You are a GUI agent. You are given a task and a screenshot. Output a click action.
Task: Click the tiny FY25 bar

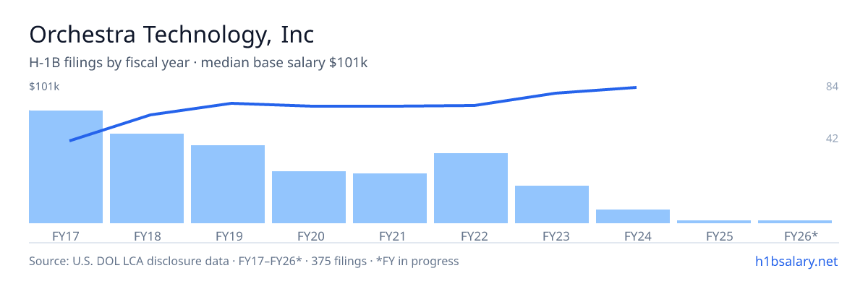(x=714, y=222)
